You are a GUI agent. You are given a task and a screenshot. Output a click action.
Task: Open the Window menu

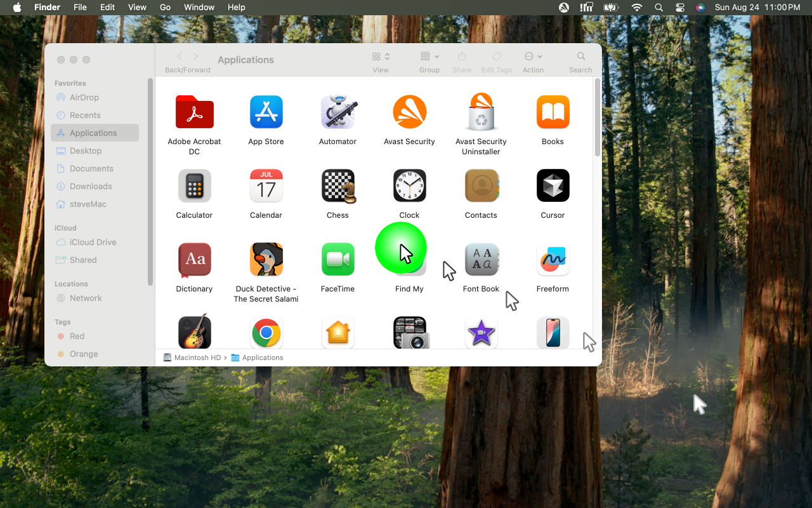[199, 7]
